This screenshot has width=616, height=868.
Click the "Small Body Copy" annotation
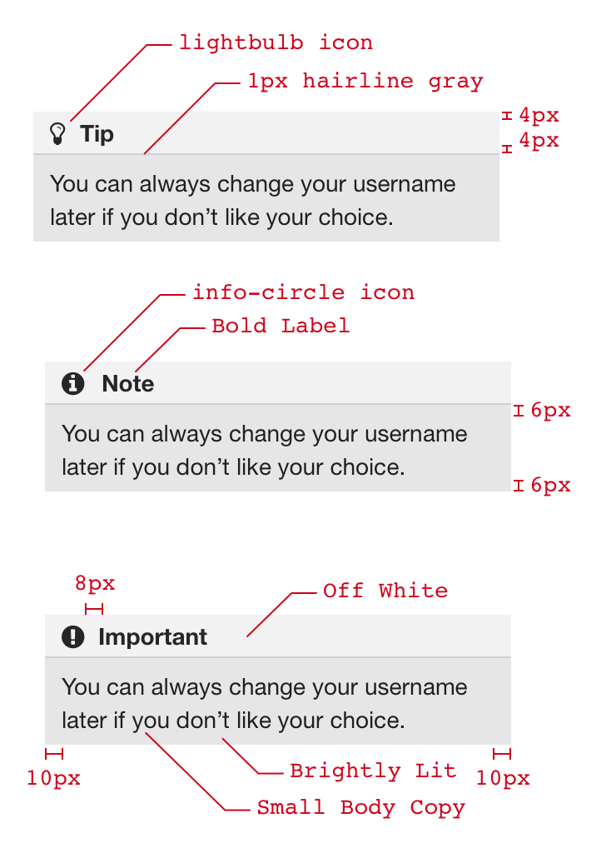(360, 807)
